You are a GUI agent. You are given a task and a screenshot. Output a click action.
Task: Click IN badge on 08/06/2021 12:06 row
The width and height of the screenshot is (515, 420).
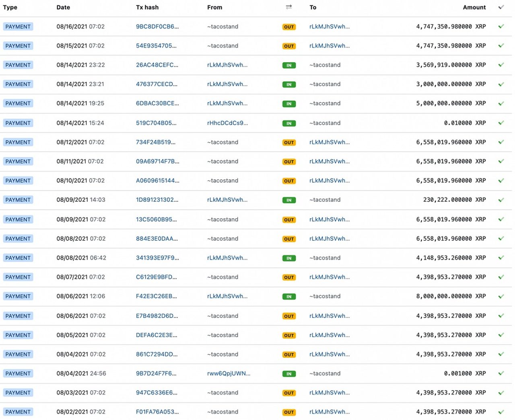[289, 297]
